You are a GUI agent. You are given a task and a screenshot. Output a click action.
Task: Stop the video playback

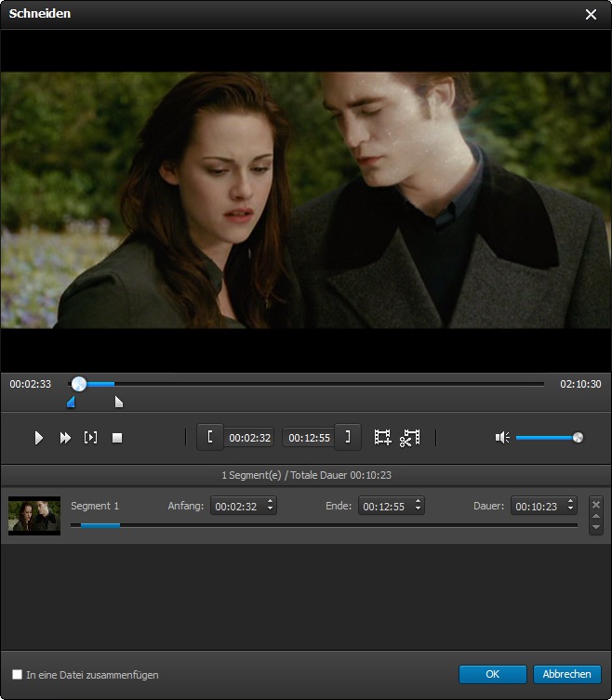(x=117, y=438)
